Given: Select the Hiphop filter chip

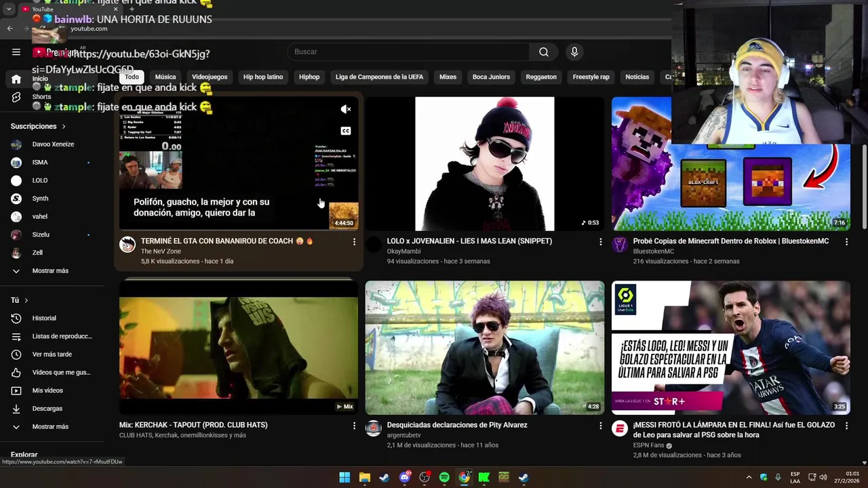Looking at the screenshot, I should point(309,77).
